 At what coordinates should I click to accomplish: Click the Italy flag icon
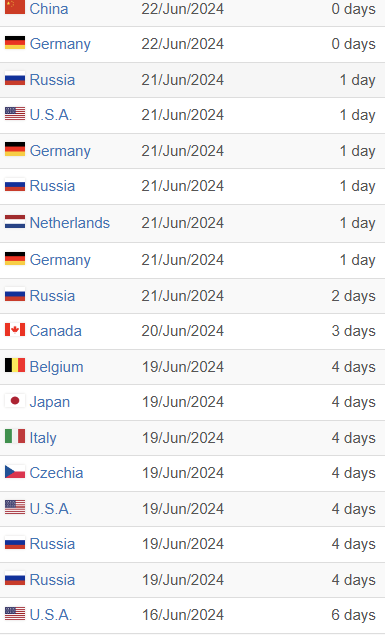(x=15, y=437)
